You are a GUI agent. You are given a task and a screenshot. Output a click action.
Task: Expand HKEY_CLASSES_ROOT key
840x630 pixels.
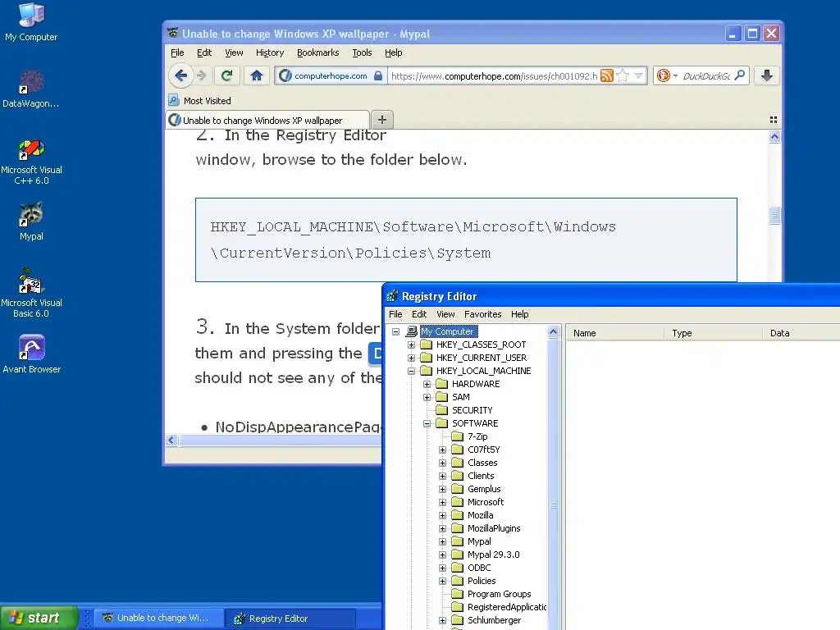click(412, 345)
